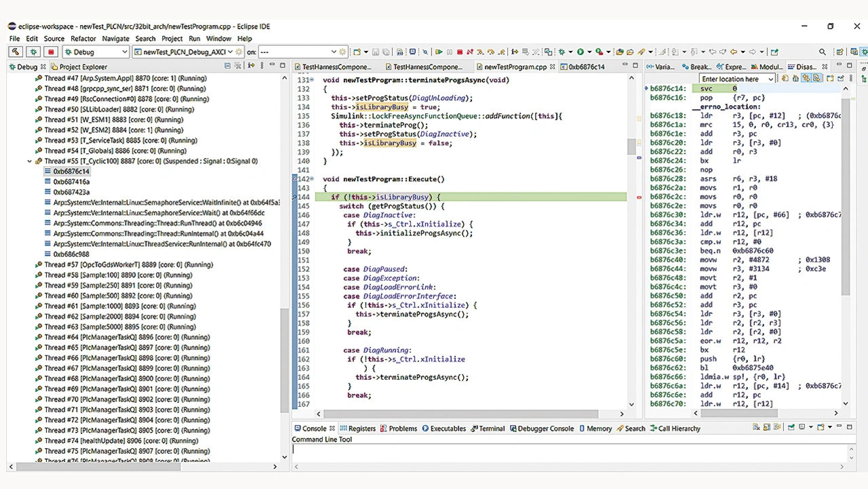This screenshot has height=489, width=868.
Task: Open the Debug launch mode dropdown
Action: pyautogui.click(x=124, y=52)
